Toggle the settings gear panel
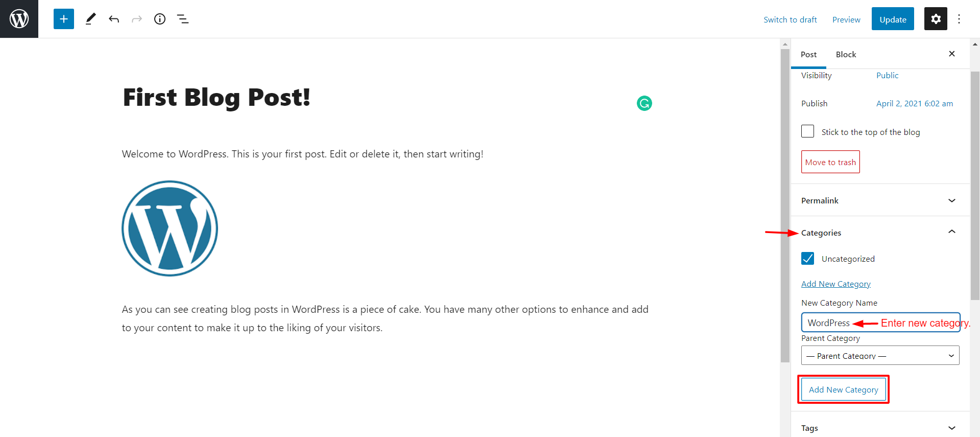The image size is (980, 437). [x=936, y=19]
